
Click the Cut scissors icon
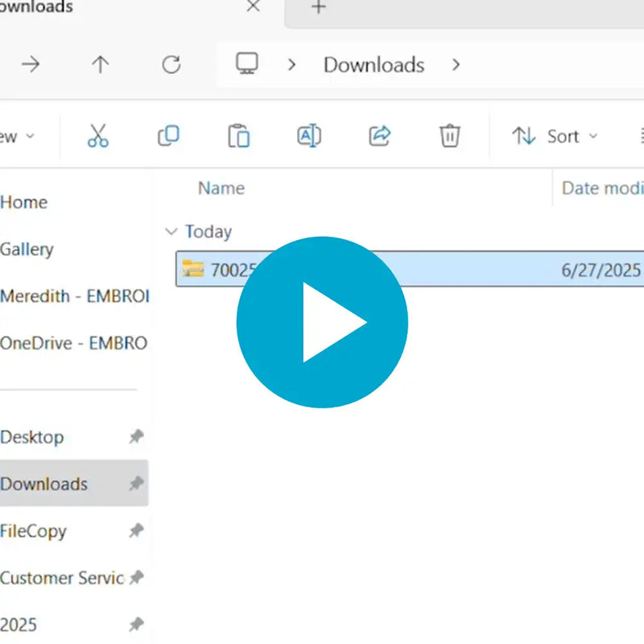(x=97, y=136)
